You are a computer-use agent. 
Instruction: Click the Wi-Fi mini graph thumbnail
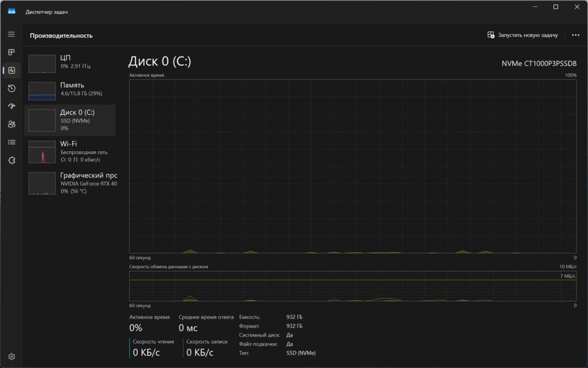42,152
